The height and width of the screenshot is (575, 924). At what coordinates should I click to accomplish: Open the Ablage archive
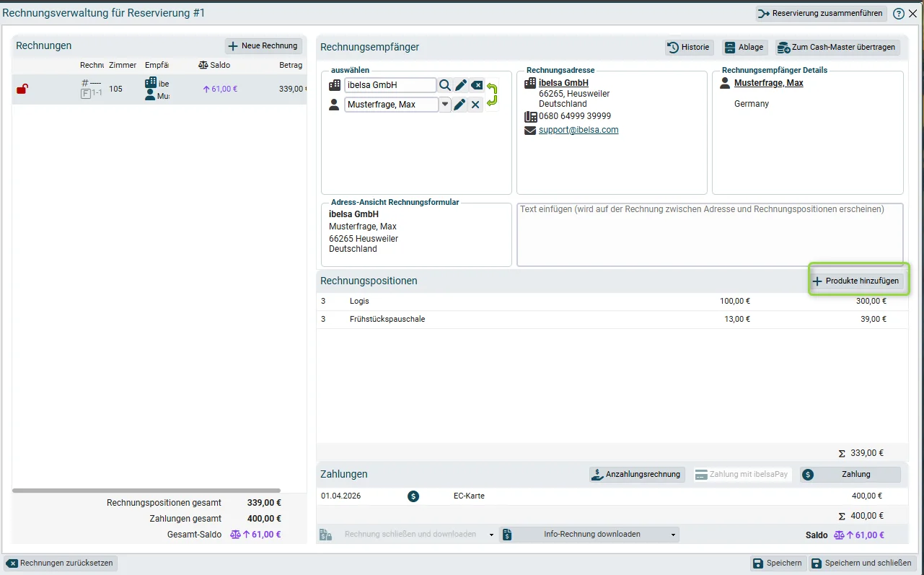(x=744, y=47)
